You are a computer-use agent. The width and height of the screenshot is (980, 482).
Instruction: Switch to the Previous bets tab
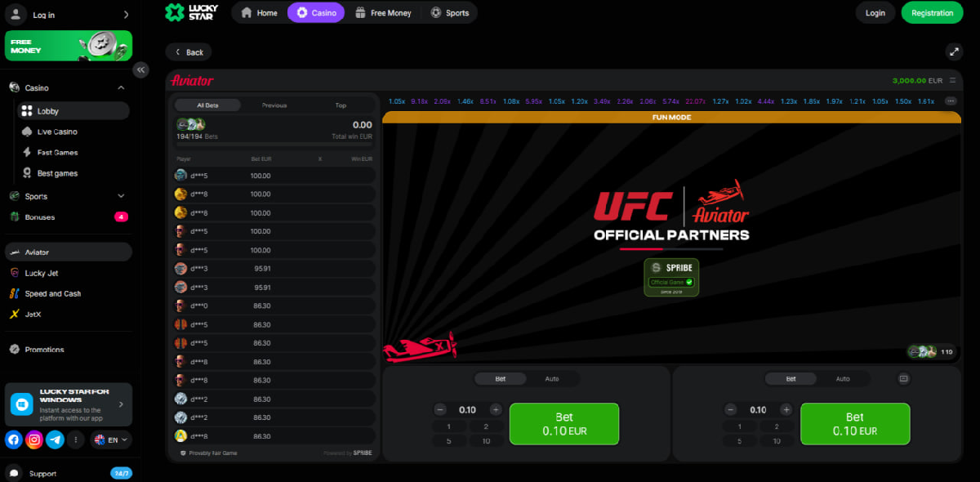[x=274, y=105]
